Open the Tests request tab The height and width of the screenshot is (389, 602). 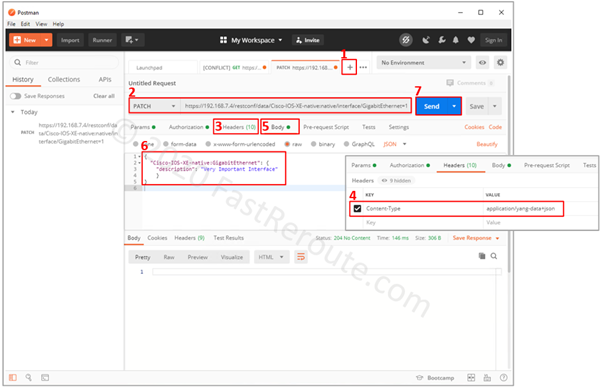[x=369, y=127]
